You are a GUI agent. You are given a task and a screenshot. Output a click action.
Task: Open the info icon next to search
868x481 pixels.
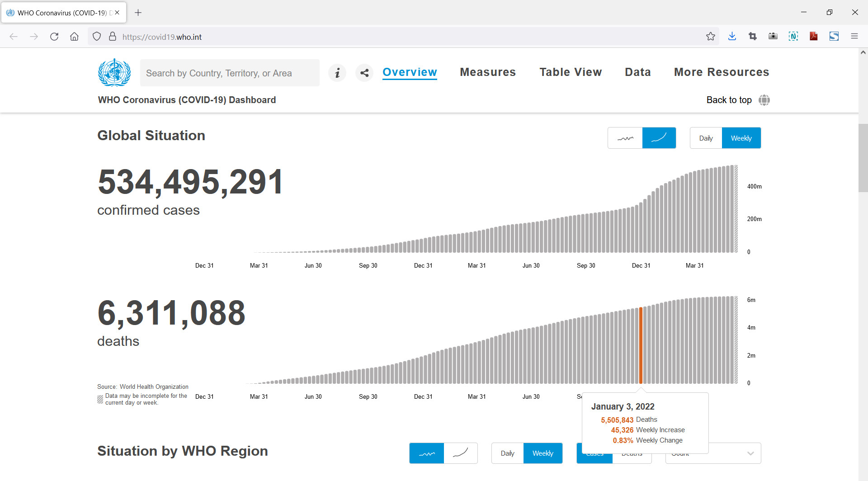337,73
